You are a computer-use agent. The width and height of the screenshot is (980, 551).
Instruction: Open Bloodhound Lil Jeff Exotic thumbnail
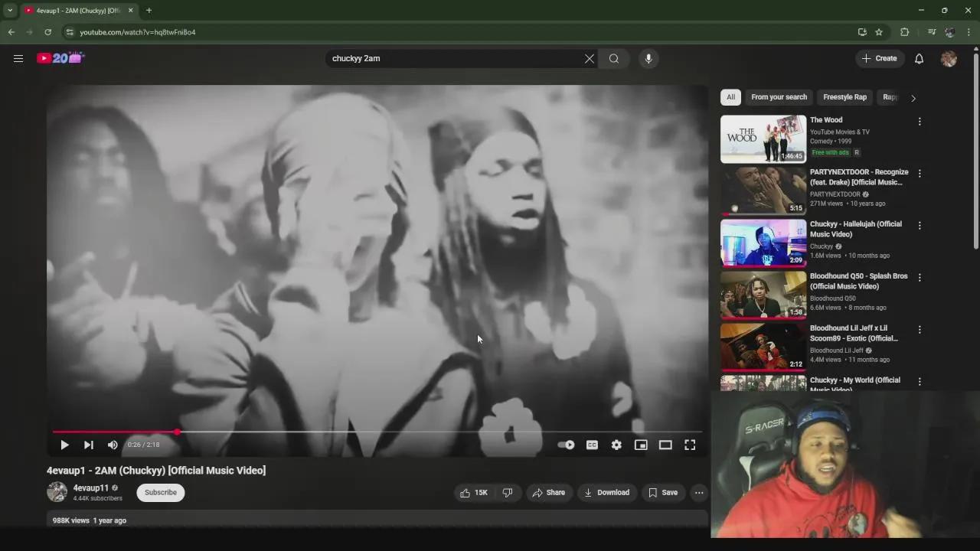pyautogui.click(x=763, y=347)
